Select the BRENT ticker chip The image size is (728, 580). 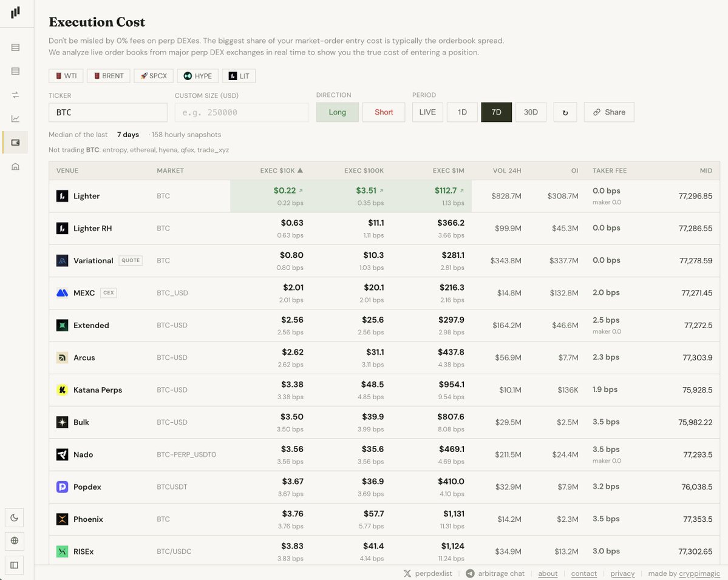109,76
